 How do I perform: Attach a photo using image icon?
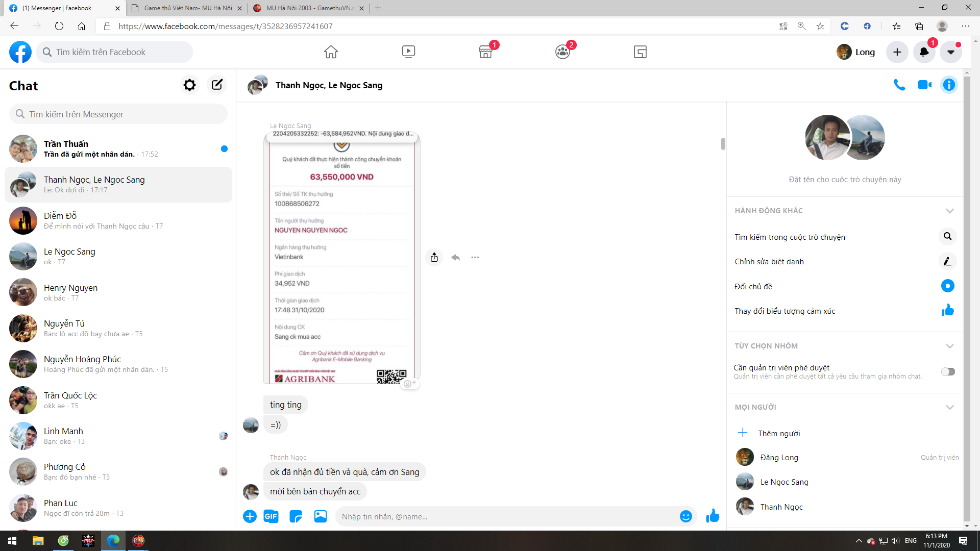pos(321,516)
